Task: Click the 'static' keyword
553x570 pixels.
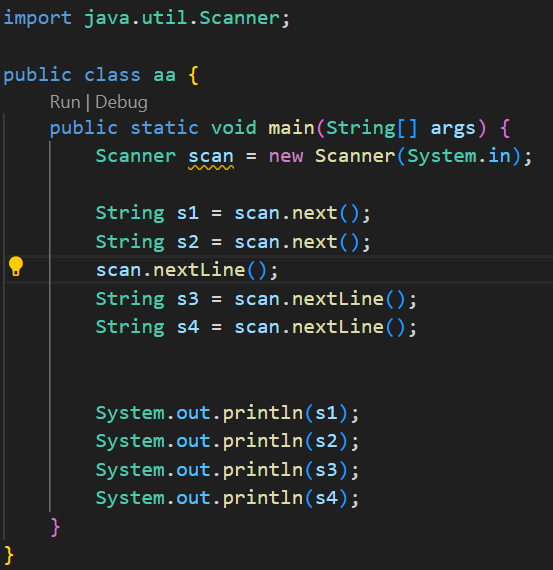Action: [x=164, y=128]
